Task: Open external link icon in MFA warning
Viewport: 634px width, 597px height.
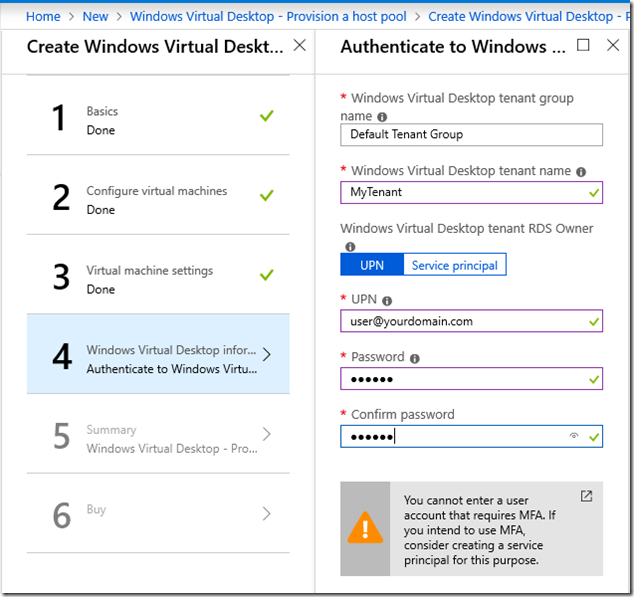Action: pos(586,496)
